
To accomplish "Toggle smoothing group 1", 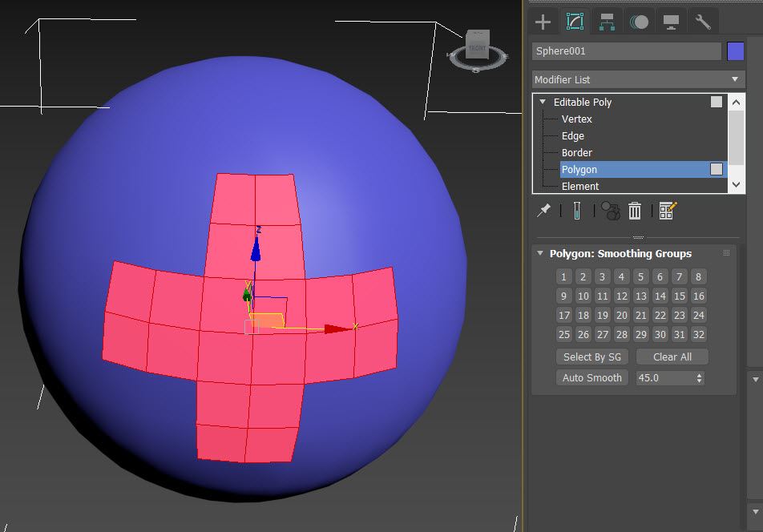I will pos(564,277).
